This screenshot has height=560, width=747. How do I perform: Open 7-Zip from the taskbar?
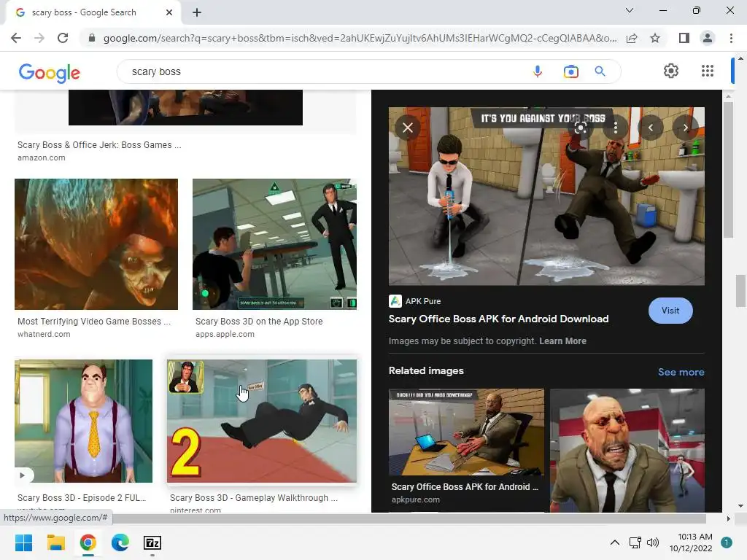click(152, 542)
